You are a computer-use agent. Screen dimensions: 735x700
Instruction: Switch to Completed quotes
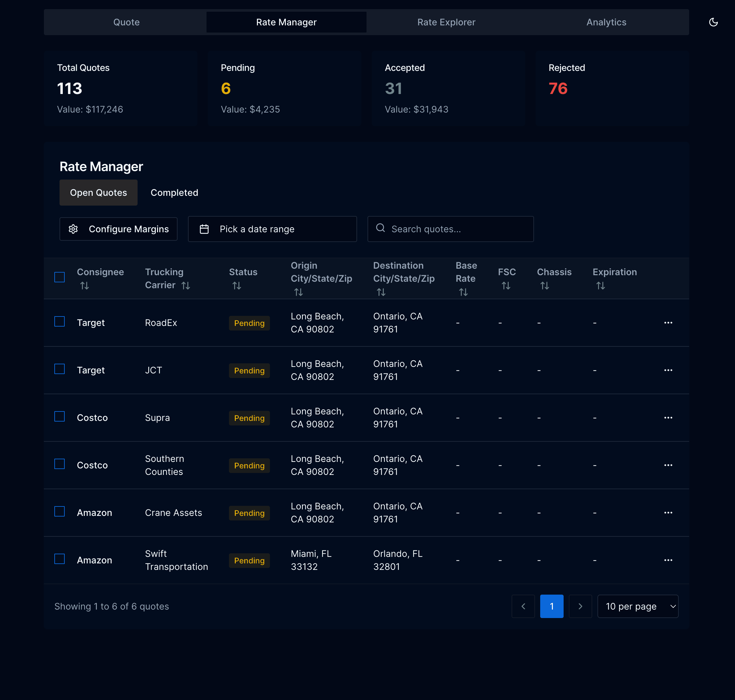click(174, 193)
